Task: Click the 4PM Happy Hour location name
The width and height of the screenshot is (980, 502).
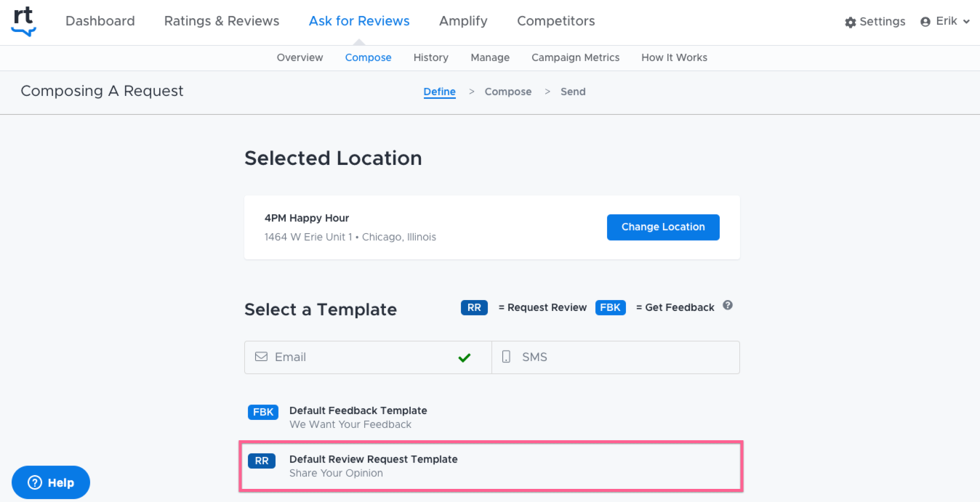Action: tap(307, 218)
